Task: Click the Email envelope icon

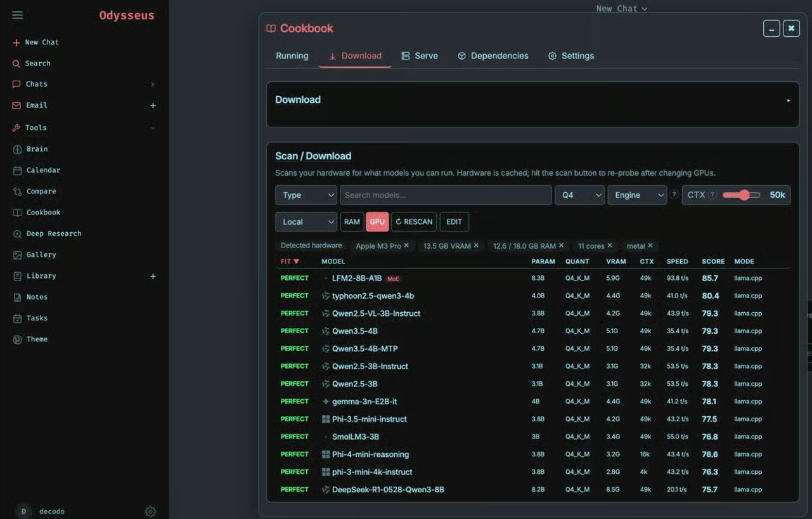Action: pos(16,105)
